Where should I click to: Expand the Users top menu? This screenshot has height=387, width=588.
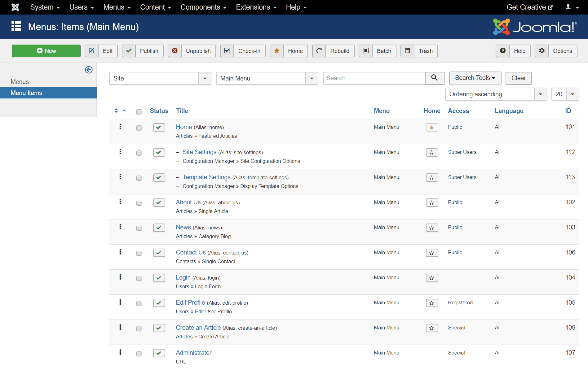point(82,7)
